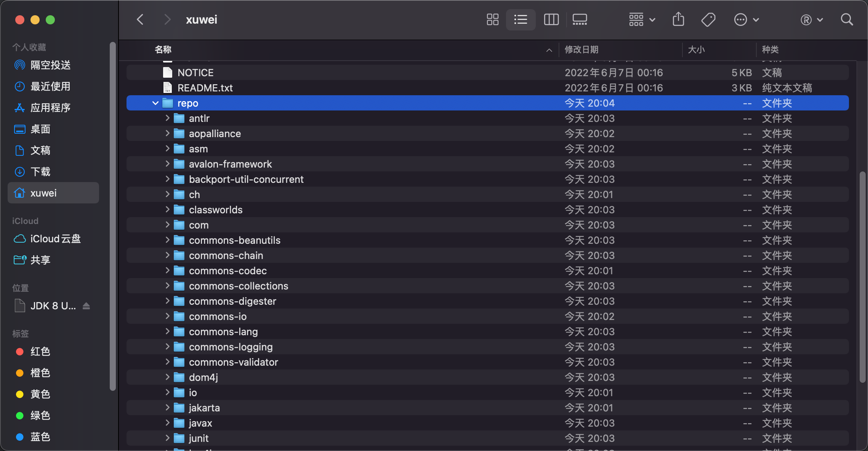Screen dimensions: 868x451
Task: Go back with the left arrow
Action: tap(140, 19)
